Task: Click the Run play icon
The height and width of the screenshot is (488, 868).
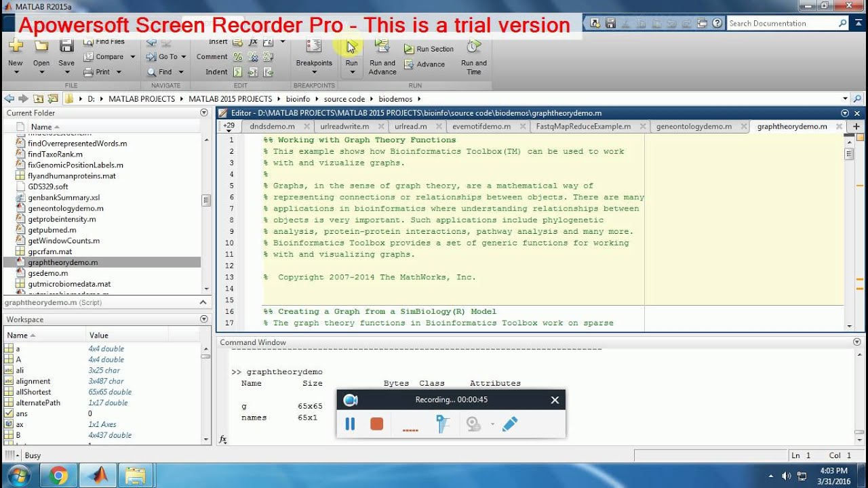Action: tap(351, 46)
